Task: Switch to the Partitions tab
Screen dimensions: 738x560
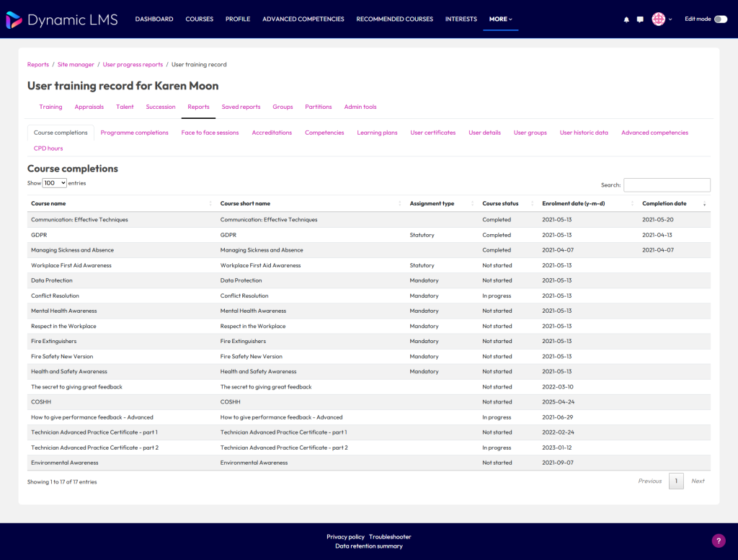Action: [318, 107]
